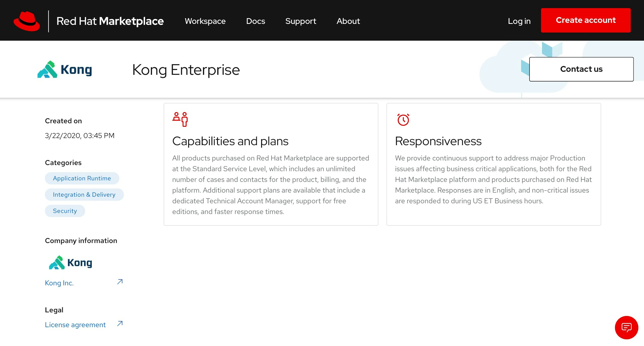Click the Kong Inc. external link arrow

[120, 282]
